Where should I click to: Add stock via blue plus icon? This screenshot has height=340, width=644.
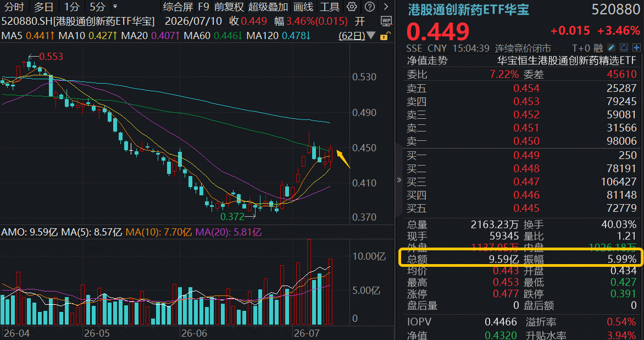pos(637,48)
